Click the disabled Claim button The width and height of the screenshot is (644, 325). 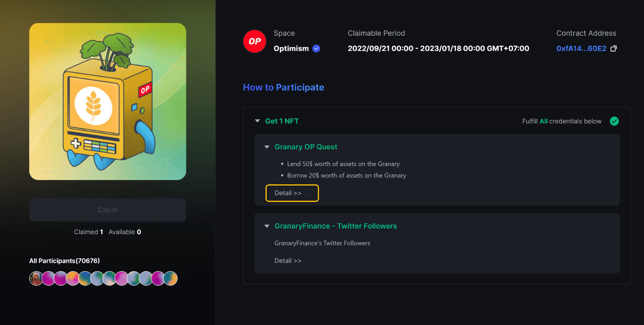pyautogui.click(x=107, y=210)
